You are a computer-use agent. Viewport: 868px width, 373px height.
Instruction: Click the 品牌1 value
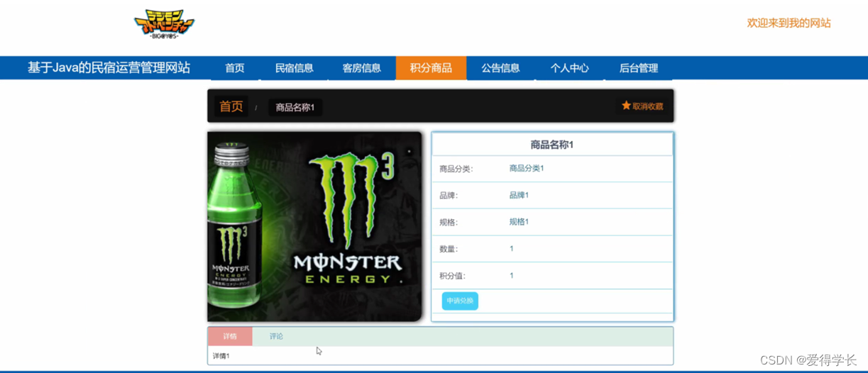pos(519,195)
